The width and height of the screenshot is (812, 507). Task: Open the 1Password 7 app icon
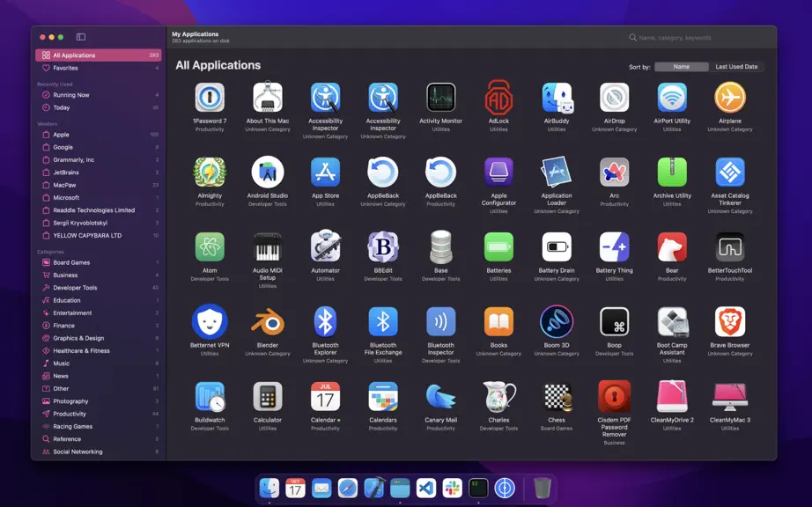[210, 97]
